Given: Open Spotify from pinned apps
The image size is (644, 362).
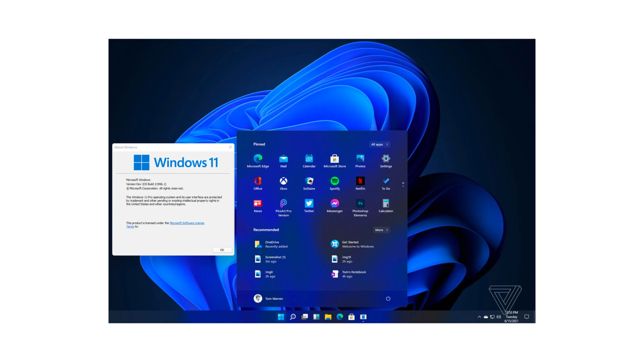Looking at the screenshot, I should (334, 183).
